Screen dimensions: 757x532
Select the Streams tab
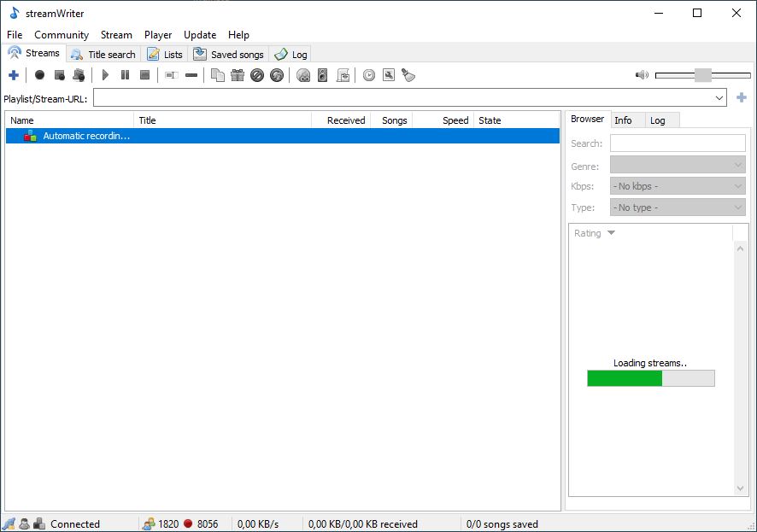click(34, 53)
